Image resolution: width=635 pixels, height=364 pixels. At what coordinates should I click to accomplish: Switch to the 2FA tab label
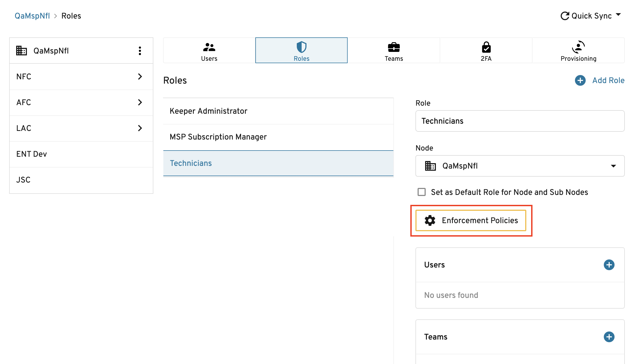point(486,59)
